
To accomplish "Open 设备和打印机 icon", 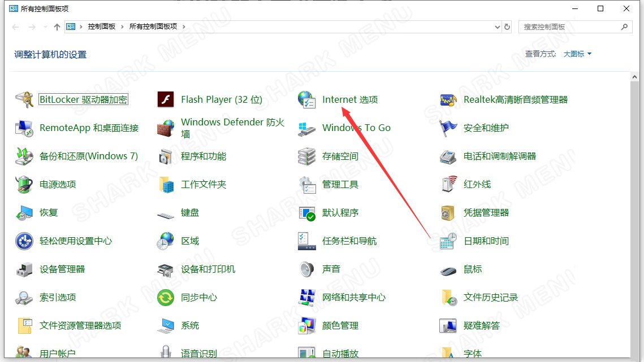I will click(166, 269).
